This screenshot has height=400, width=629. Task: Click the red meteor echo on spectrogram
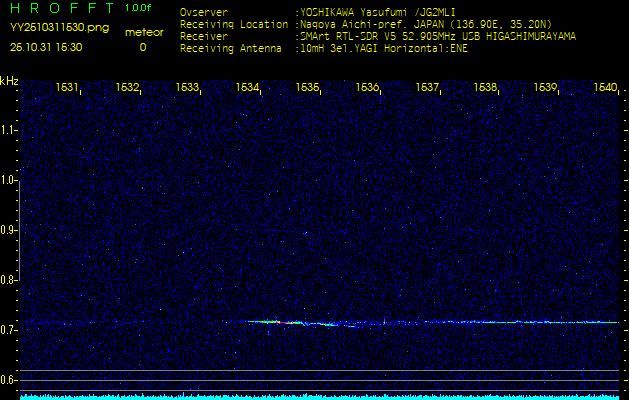290,323
